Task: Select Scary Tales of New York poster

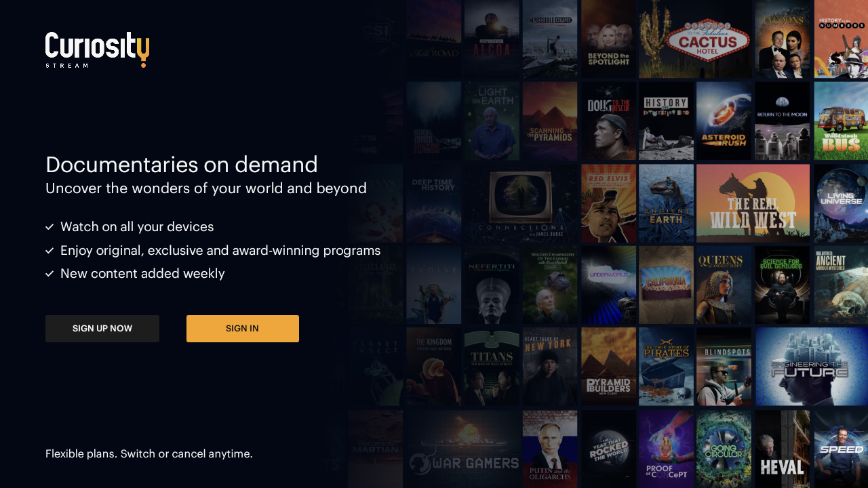Action: (550, 367)
